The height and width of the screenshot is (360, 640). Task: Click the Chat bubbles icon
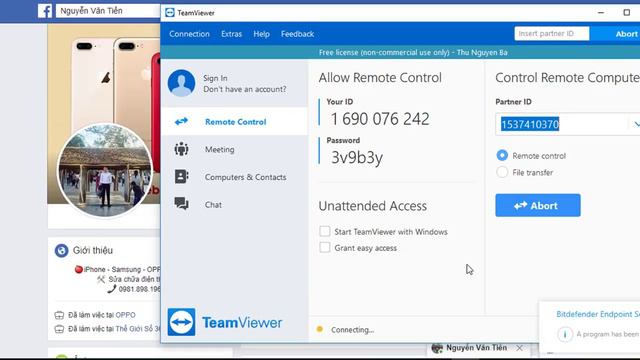(x=181, y=203)
